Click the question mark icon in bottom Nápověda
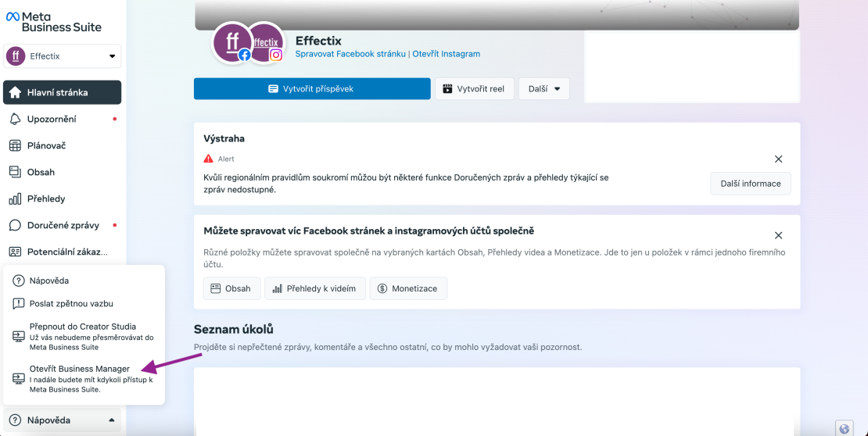868x436 pixels. [16, 420]
